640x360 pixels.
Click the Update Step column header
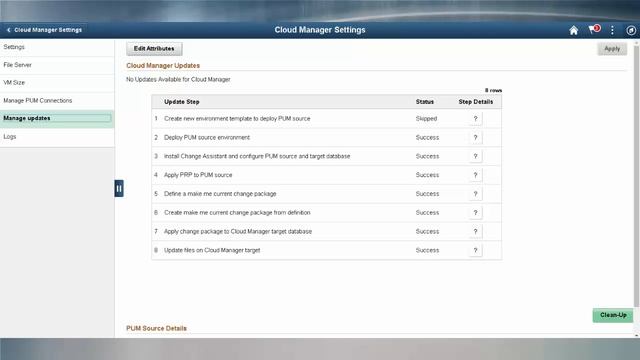click(x=182, y=102)
